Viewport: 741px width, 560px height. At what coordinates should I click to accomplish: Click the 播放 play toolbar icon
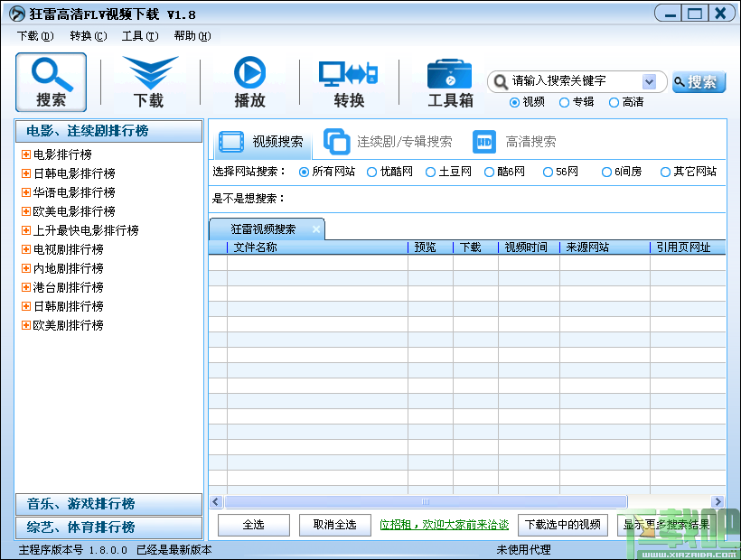[x=249, y=81]
